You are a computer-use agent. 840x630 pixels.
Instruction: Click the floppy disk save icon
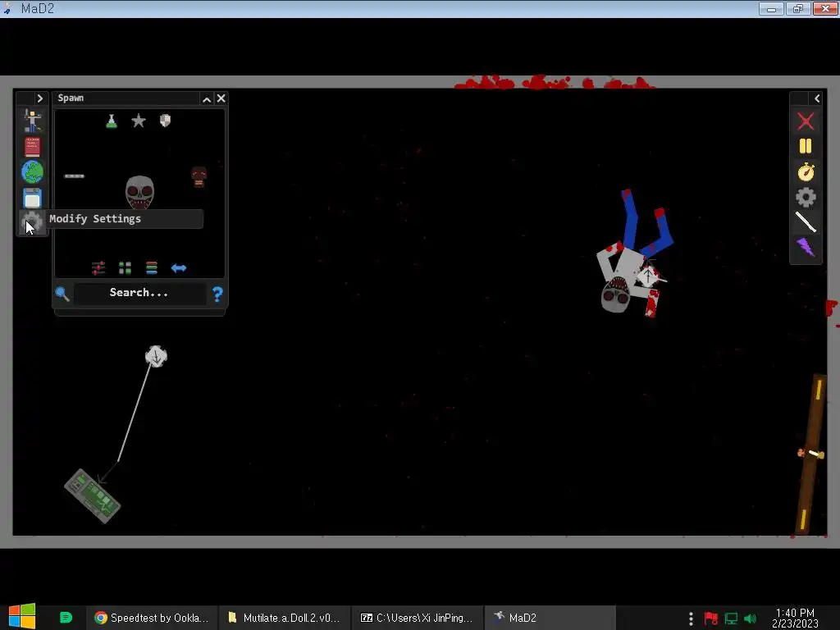32,199
